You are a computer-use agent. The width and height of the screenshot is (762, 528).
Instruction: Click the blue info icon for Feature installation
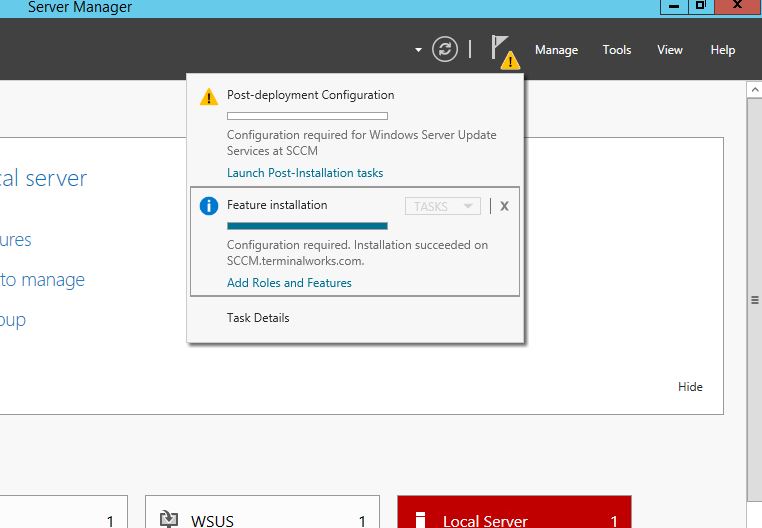(209, 206)
